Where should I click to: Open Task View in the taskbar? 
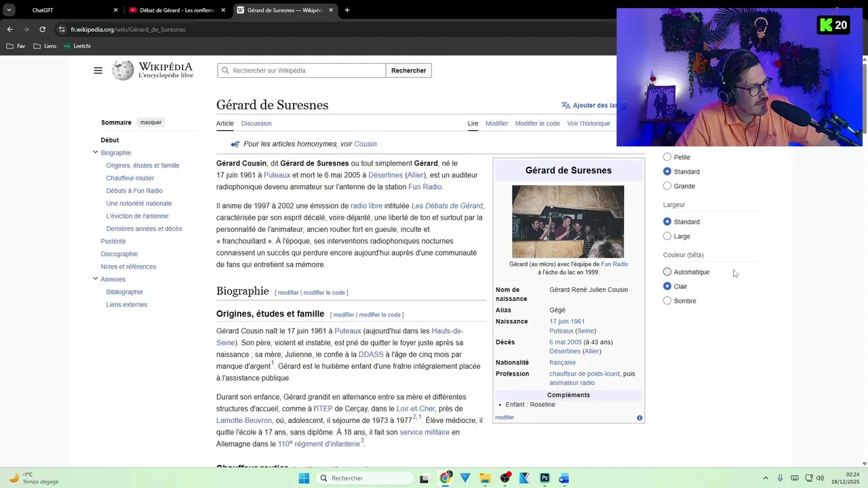point(425,478)
